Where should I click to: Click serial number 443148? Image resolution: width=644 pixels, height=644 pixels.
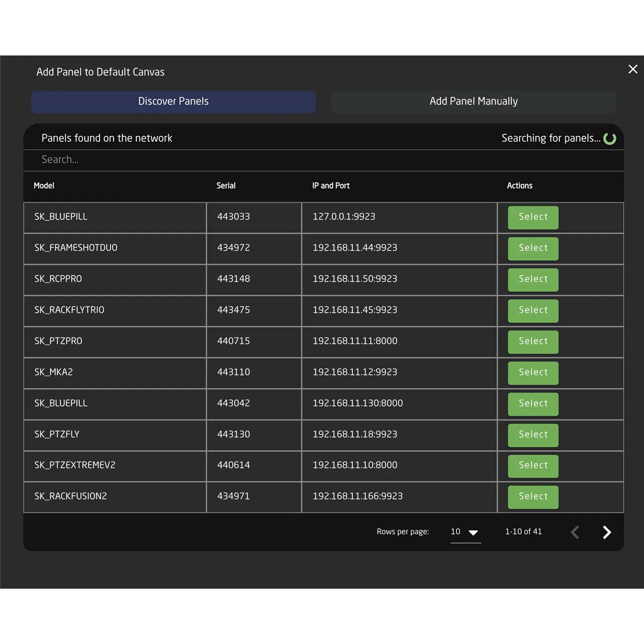click(x=233, y=279)
